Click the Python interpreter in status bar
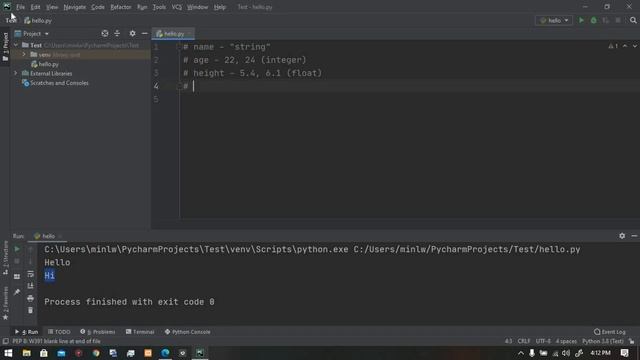This screenshot has width=640, height=360. (603, 341)
